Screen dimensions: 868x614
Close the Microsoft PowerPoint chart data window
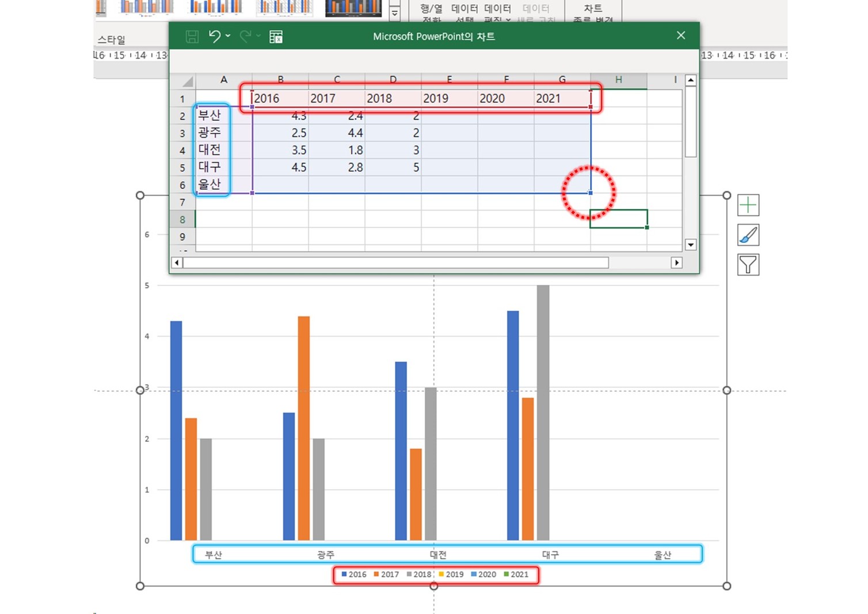[x=681, y=36]
